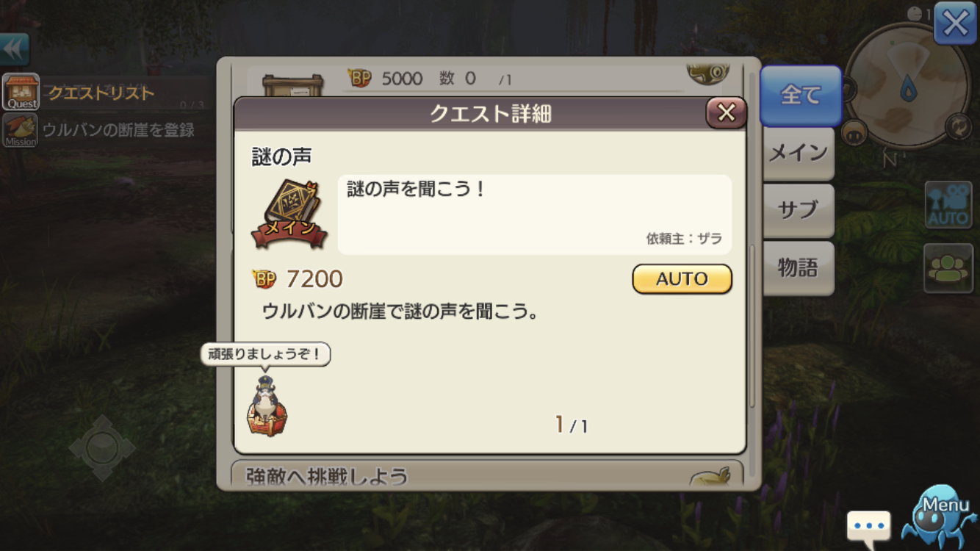The width and height of the screenshot is (980, 551).
Task: Switch to the 物語 tab
Action: 799,268
